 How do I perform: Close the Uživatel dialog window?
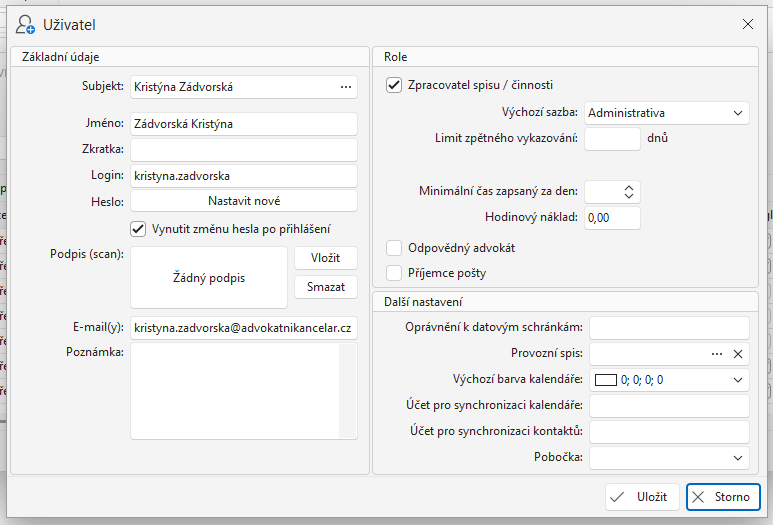[747, 23]
